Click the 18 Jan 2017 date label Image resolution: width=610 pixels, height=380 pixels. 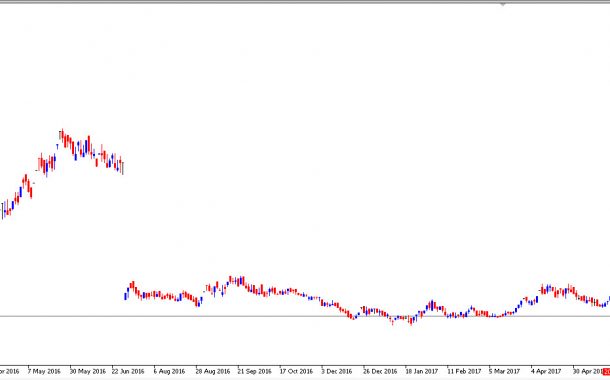point(422,371)
